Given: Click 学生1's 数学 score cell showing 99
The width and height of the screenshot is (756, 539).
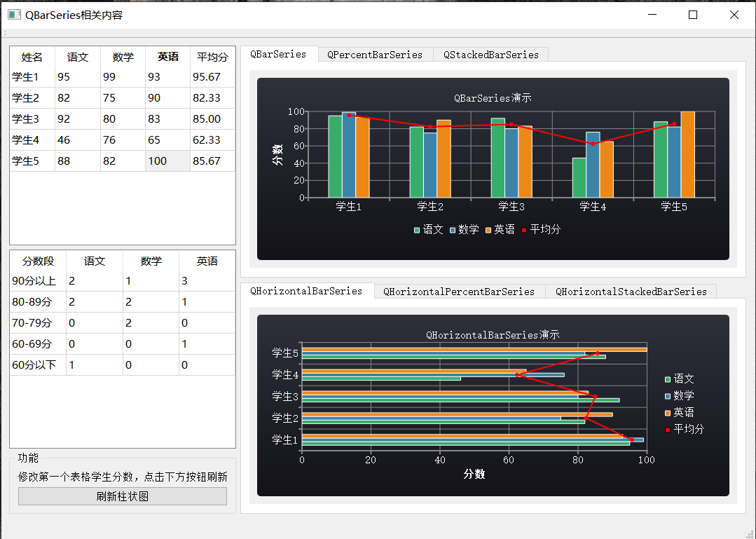Looking at the screenshot, I should click(122, 76).
